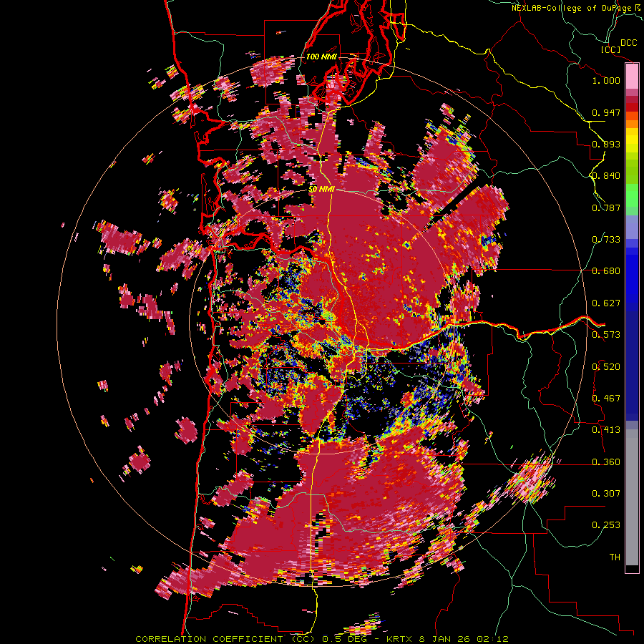Select the 02:12 timestamp

493,639
